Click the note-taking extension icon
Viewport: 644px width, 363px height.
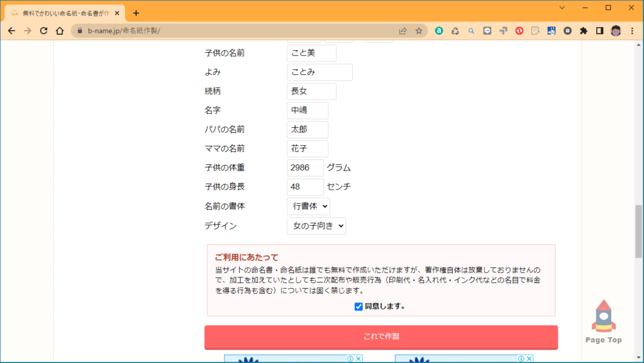pos(535,30)
